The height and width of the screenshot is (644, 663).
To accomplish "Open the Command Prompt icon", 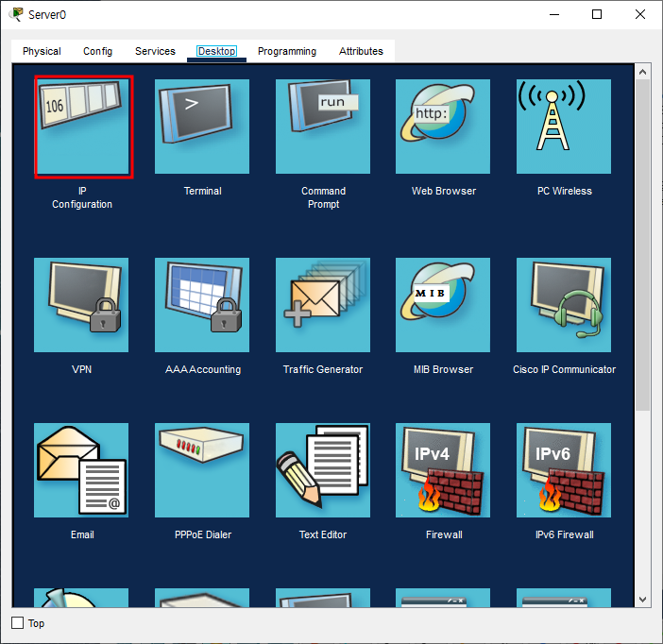I will click(323, 127).
